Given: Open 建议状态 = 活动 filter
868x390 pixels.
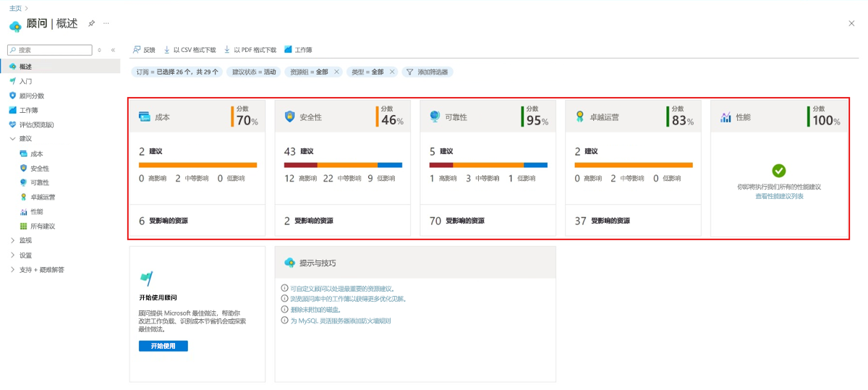Looking at the screenshot, I should coord(254,72).
